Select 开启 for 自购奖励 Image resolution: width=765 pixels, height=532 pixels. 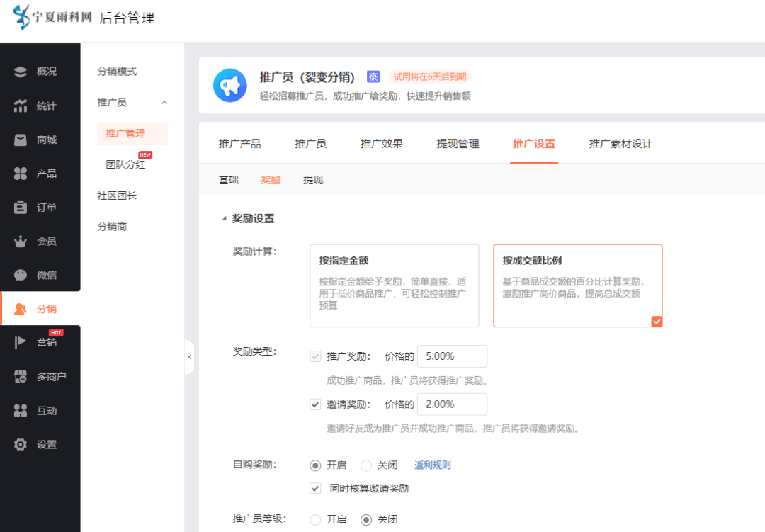315,465
